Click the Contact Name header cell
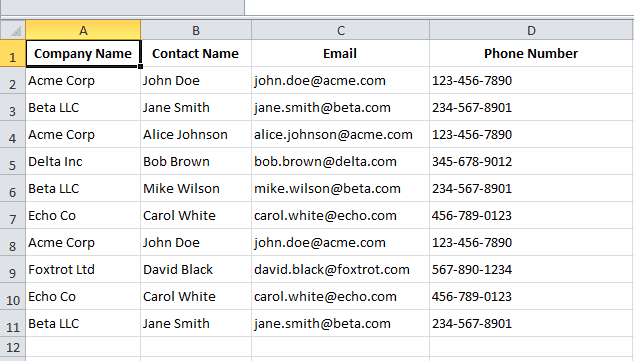Image resolution: width=634 pixels, height=361 pixels. click(x=196, y=53)
